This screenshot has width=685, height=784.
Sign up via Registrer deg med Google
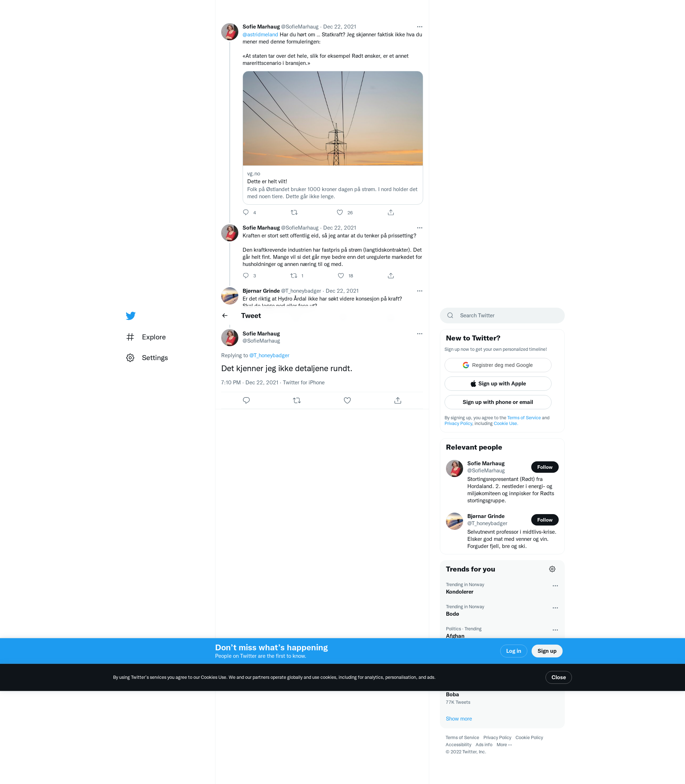click(498, 365)
